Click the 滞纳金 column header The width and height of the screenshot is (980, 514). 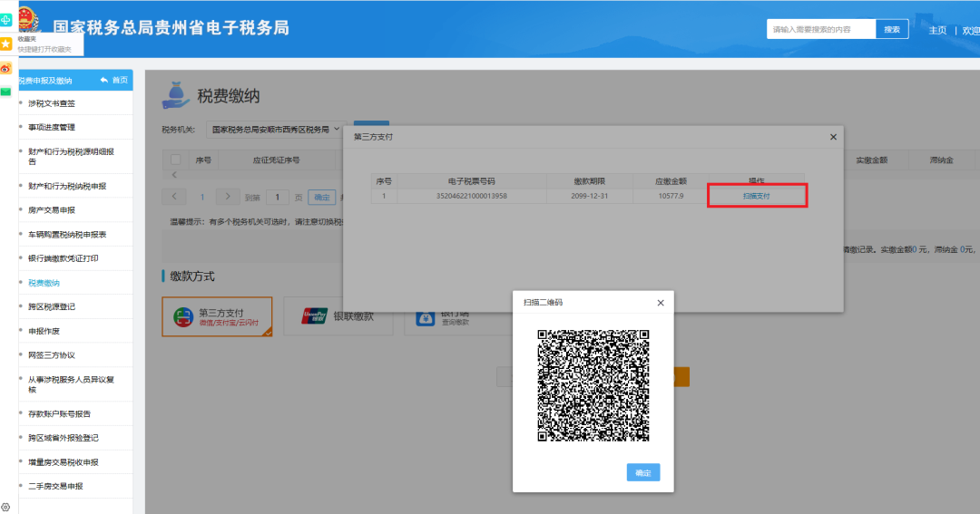[941, 160]
